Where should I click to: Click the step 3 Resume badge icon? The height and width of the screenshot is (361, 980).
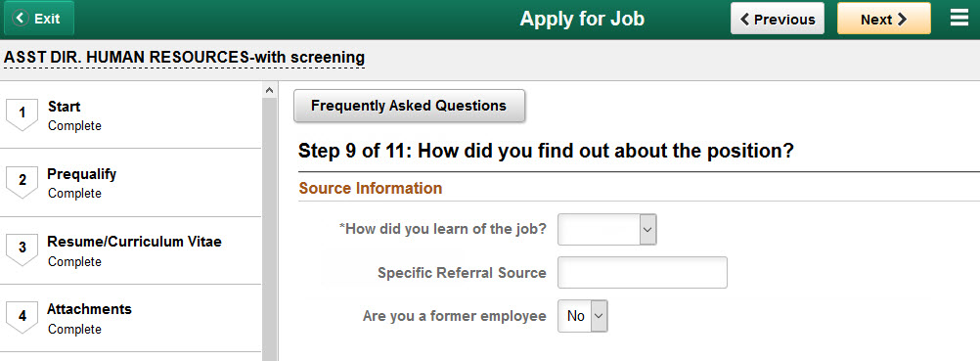pyautogui.click(x=22, y=249)
